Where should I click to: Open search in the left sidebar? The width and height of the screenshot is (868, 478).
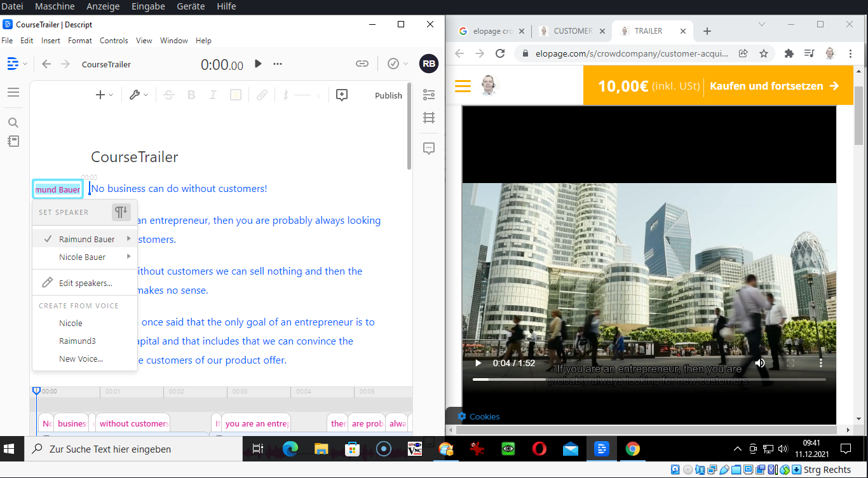13,121
